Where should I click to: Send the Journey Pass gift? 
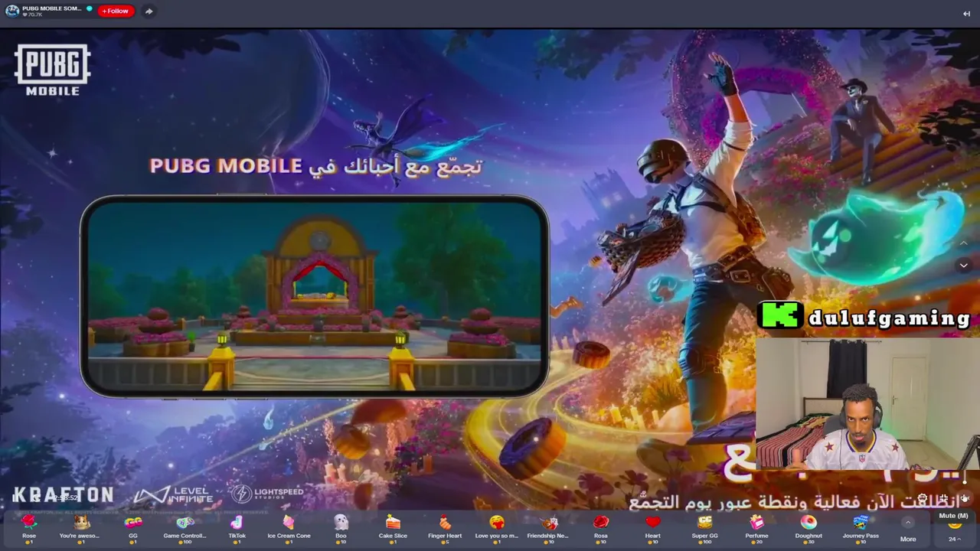tap(861, 528)
